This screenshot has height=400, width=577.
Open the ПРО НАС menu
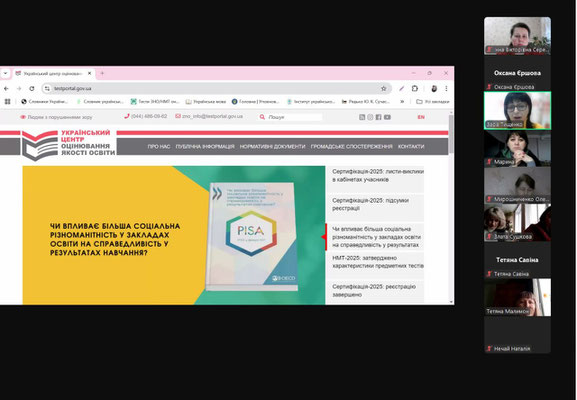[x=159, y=146]
